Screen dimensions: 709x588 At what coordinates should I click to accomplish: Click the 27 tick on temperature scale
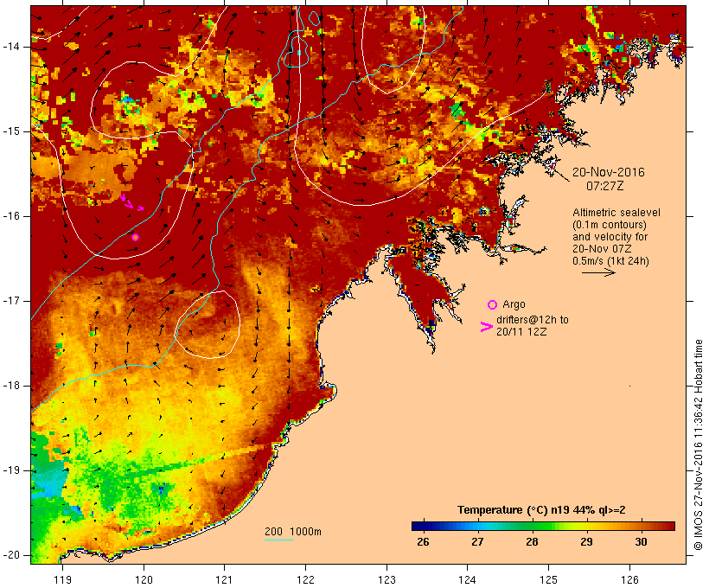coord(477,542)
